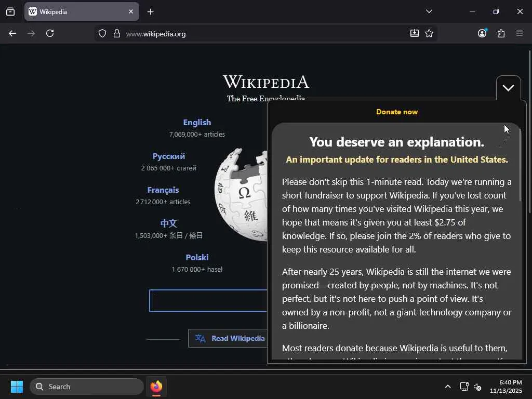Click the network icon in system tray
Screen dimensions: 532x399
pyautogui.click(x=464, y=387)
